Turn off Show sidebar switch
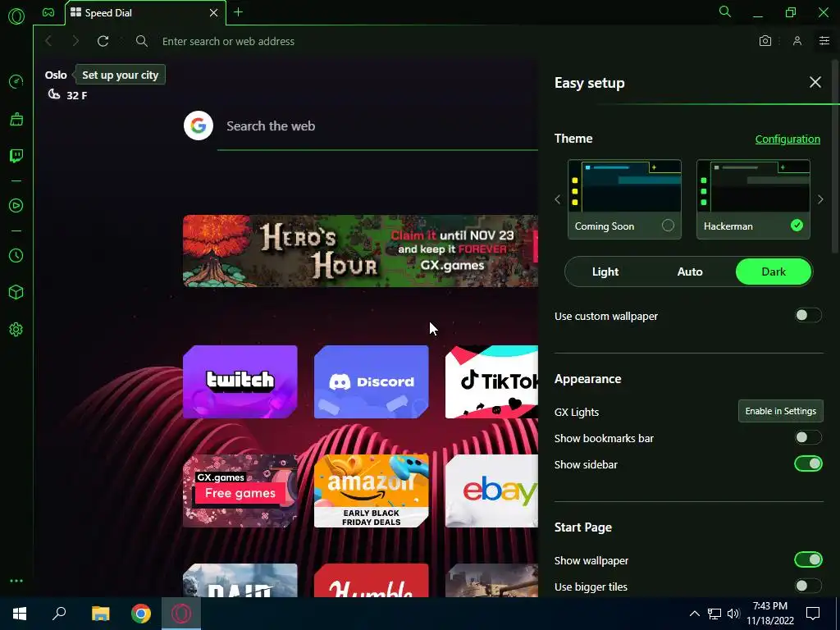 click(808, 464)
